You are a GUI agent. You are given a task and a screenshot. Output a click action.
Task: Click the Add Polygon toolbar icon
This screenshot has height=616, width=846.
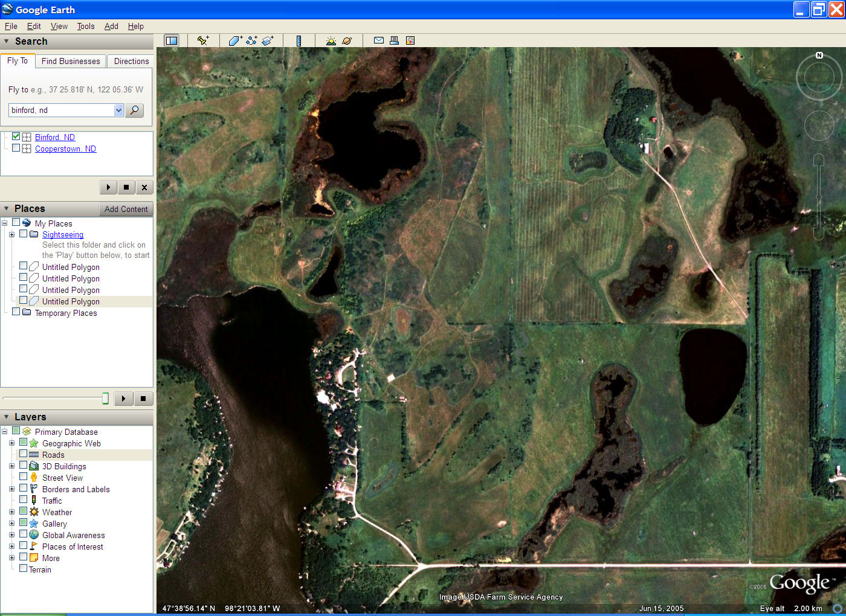pyautogui.click(x=235, y=40)
